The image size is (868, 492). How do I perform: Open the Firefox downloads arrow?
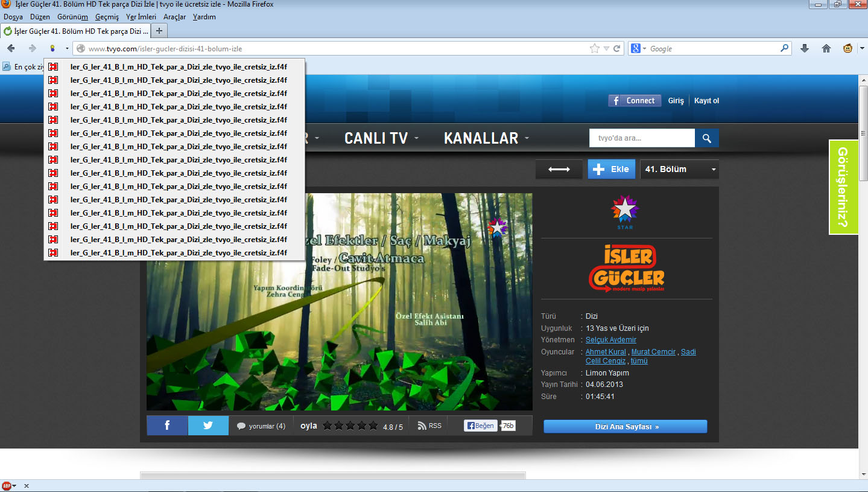click(805, 48)
